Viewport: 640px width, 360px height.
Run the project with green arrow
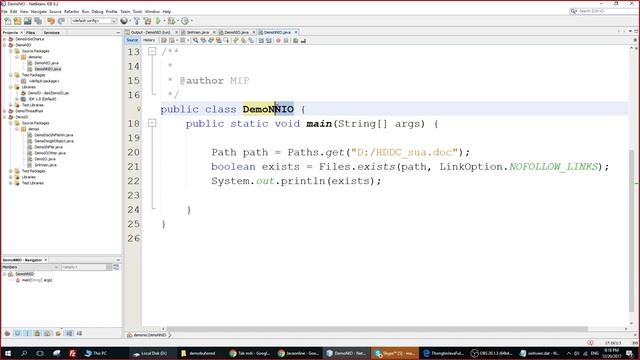pos(158,21)
